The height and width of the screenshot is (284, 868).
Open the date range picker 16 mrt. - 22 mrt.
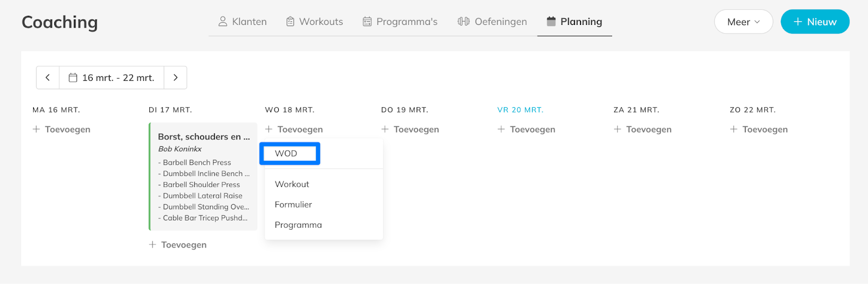(112, 78)
